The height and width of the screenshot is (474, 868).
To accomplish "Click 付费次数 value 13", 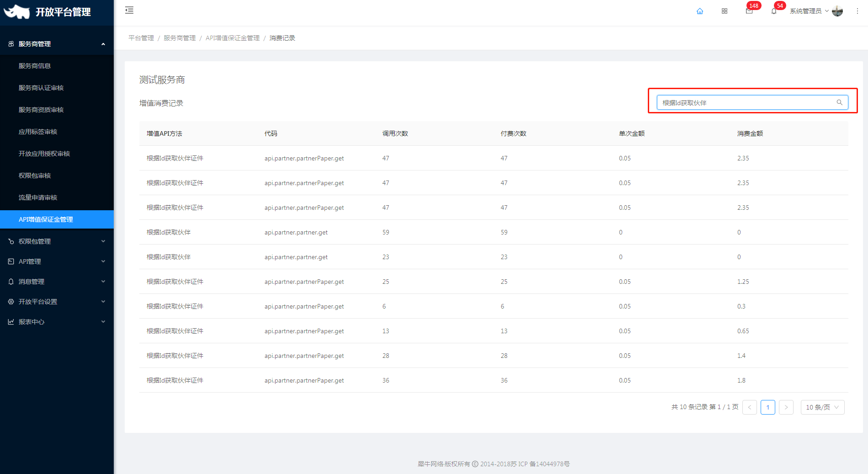I will pyautogui.click(x=504, y=331).
